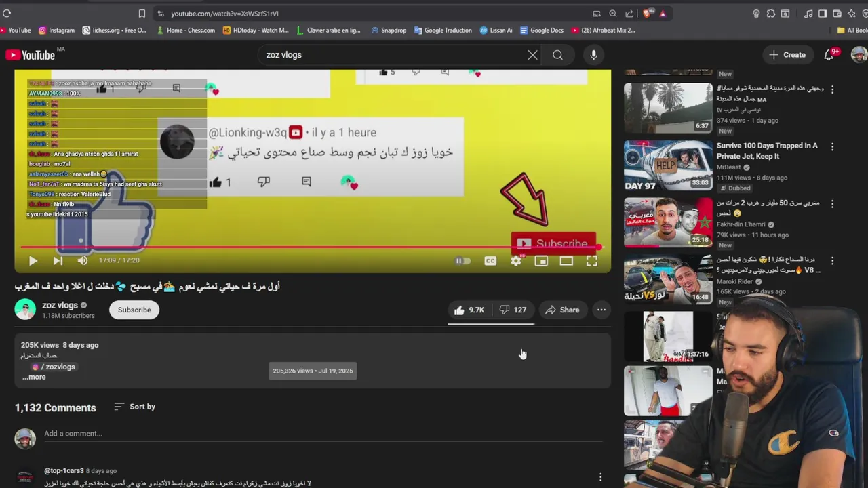Image resolution: width=868 pixels, height=488 pixels.
Task: Open options for the Fakhr-din L'hamri video
Action: [832, 203]
